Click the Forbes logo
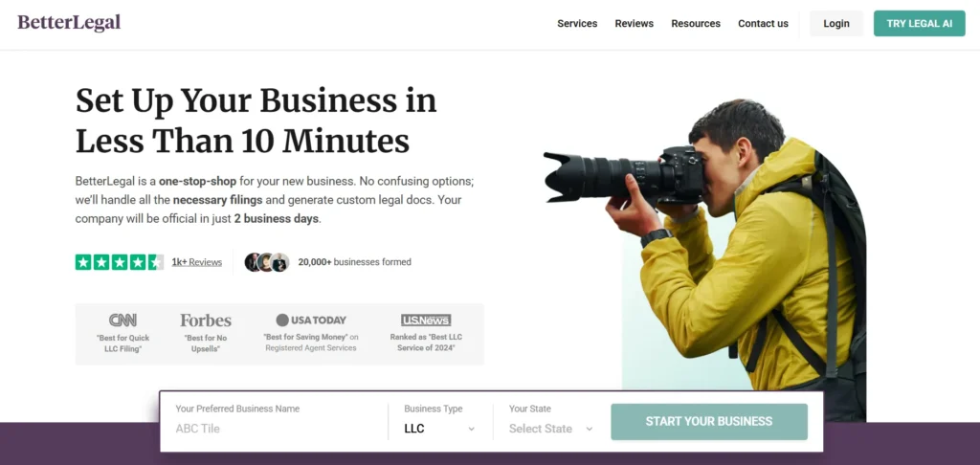The image size is (980, 465). [206, 321]
